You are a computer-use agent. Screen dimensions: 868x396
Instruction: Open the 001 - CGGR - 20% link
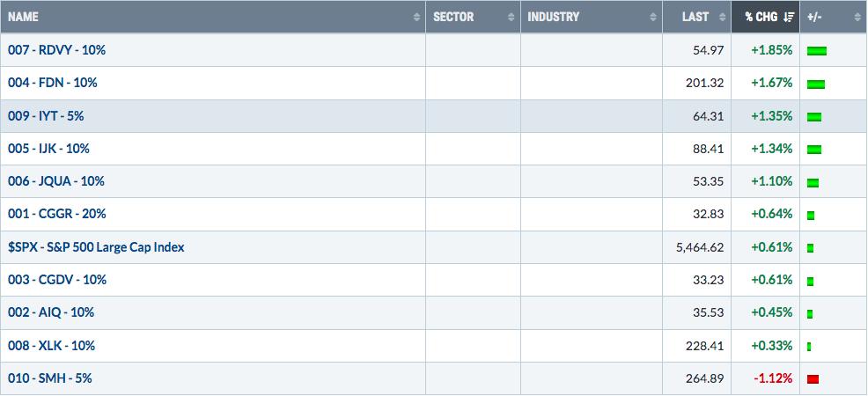click(57, 214)
